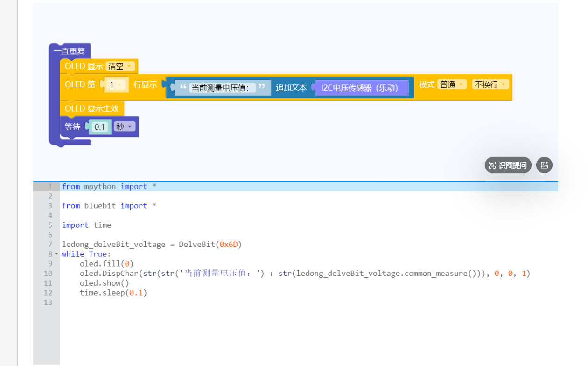Image resolution: width=588 pixels, height=366 pixels.
Task: Click the oled.DispChar code line
Action: [x=305, y=274]
